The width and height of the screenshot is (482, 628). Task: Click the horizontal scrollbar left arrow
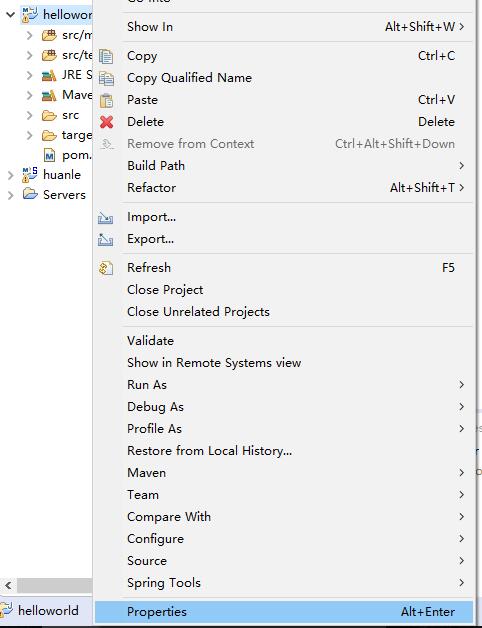point(8,586)
